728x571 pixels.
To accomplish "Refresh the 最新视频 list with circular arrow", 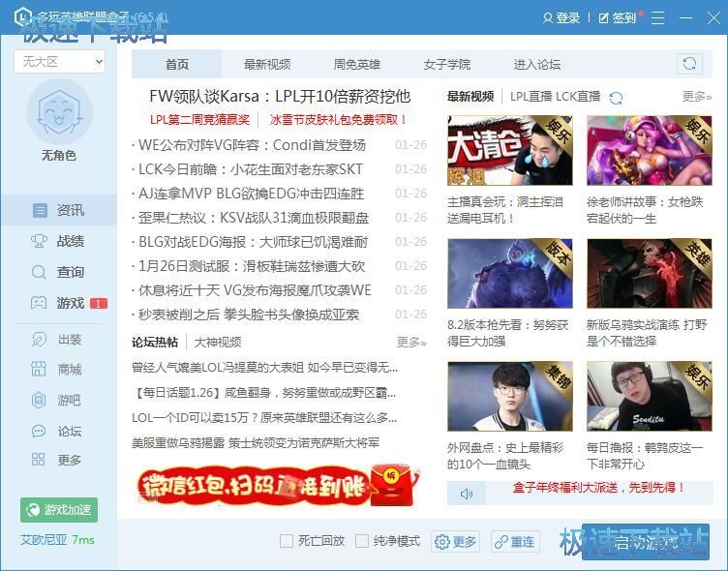I will (616, 98).
